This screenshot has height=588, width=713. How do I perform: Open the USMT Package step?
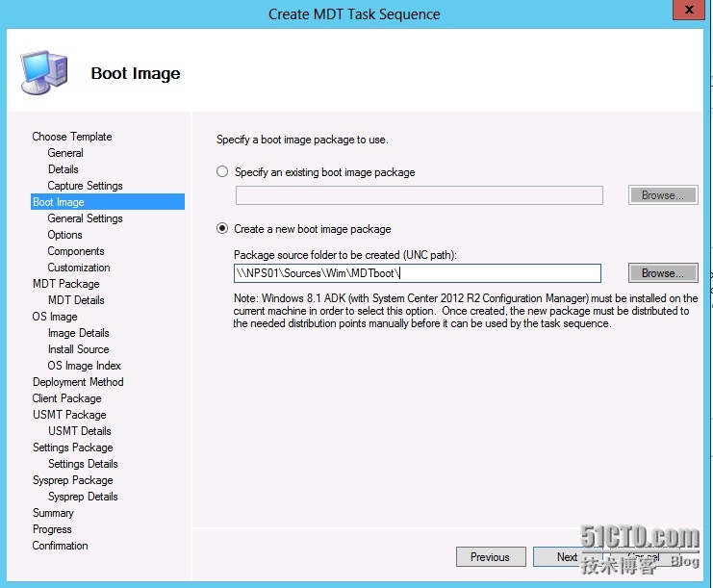[x=69, y=415]
